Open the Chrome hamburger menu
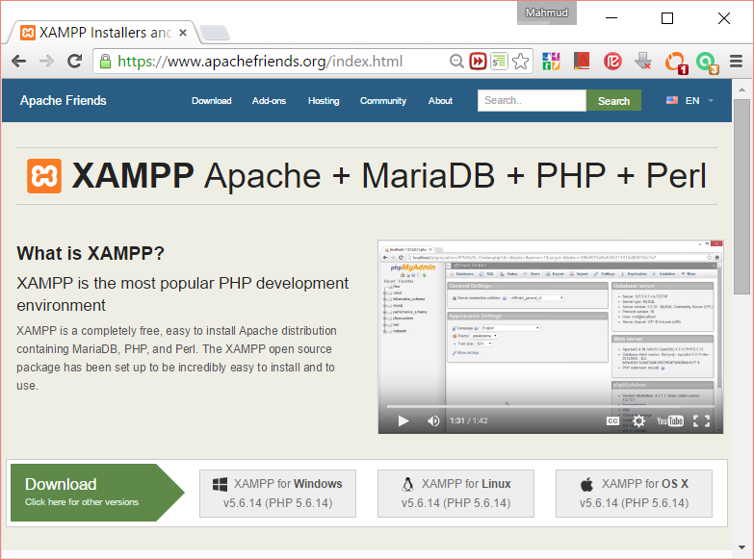This screenshot has height=560, width=754. pyautogui.click(x=736, y=61)
